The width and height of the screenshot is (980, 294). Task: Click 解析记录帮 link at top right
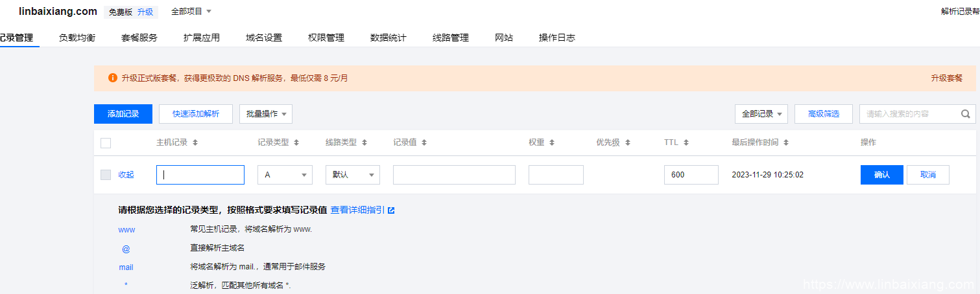pyautogui.click(x=960, y=12)
